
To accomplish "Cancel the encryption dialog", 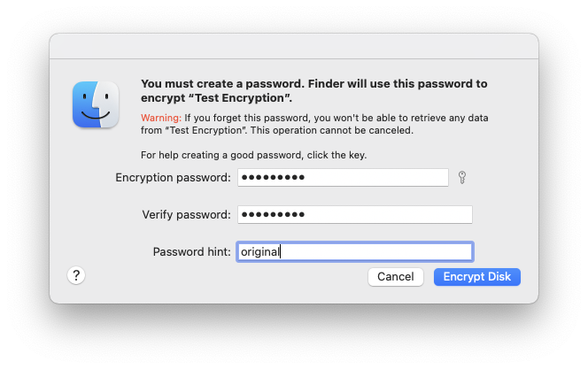I will click(395, 277).
